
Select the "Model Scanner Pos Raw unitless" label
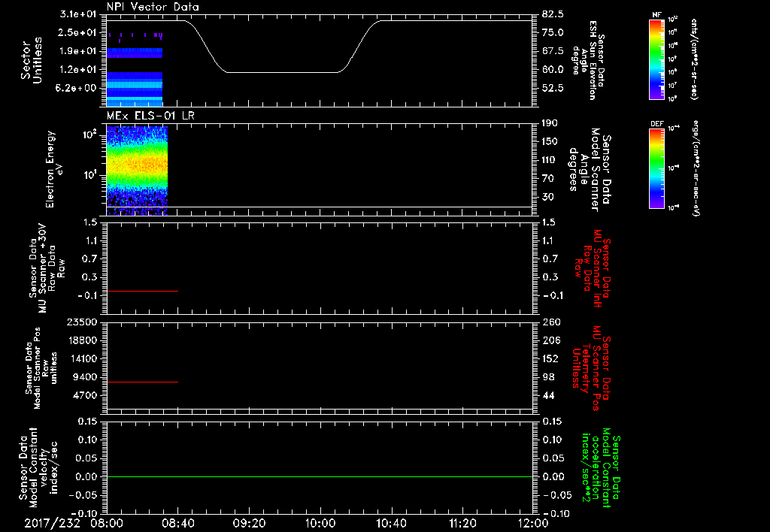41,368
